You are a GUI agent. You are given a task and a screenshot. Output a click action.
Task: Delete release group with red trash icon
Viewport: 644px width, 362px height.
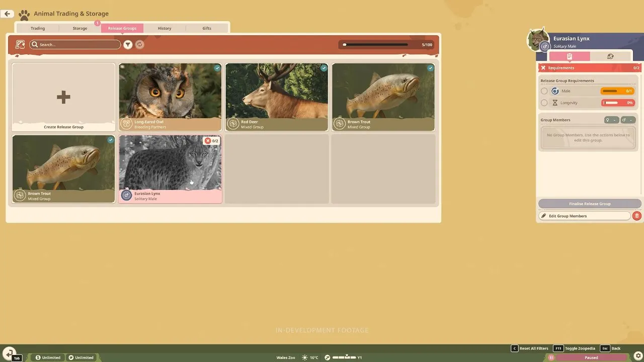[x=636, y=216]
